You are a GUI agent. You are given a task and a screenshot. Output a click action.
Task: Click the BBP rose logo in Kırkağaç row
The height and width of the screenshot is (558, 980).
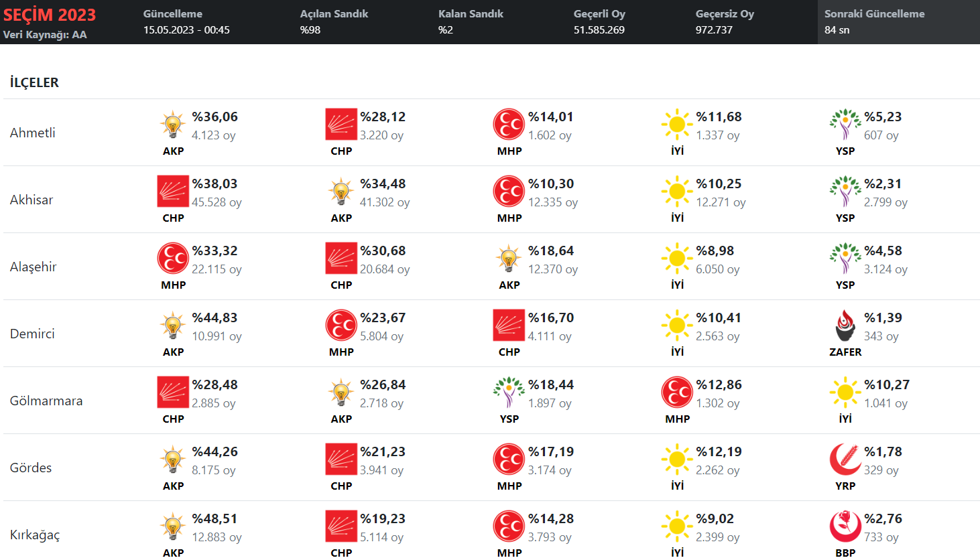[x=845, y=527]
